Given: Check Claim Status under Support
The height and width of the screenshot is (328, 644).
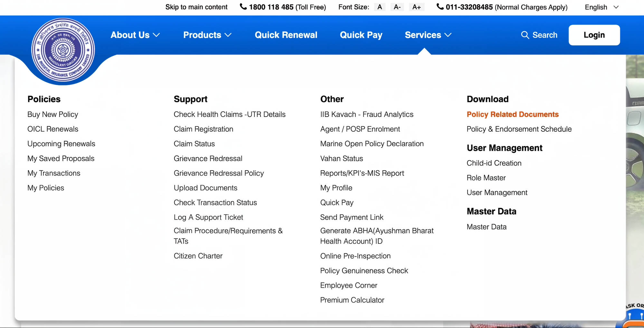Looking at the screenshot, I should click(194, 144).
